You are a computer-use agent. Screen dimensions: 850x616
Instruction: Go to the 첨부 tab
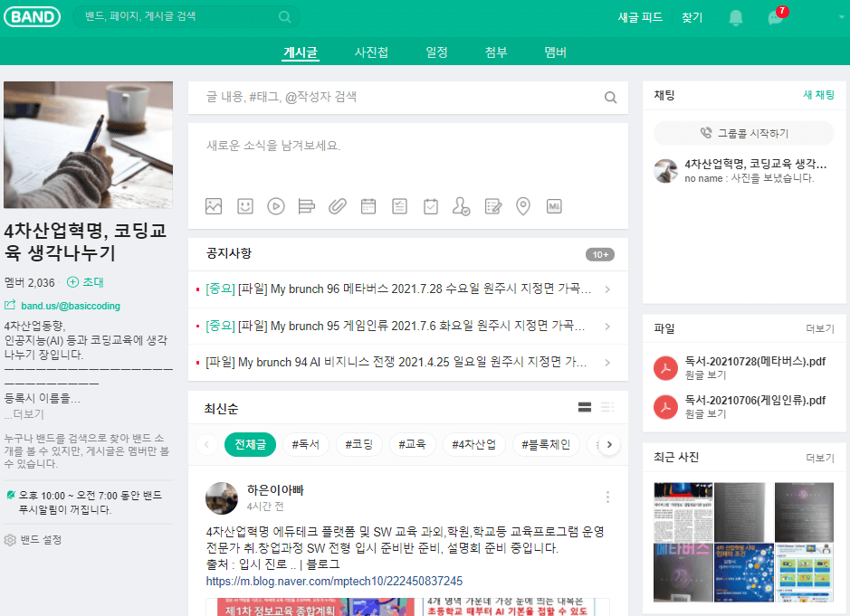pyautogui.click(x=496, y=52)
